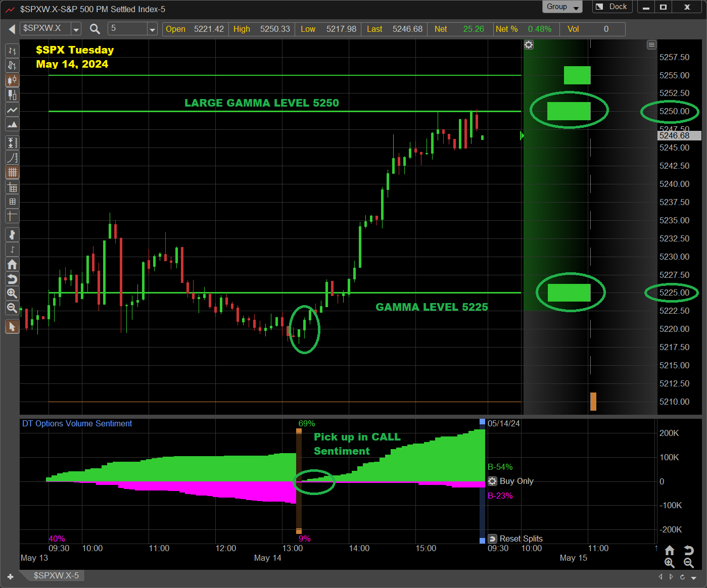The height and width of the screenshot is (588, 707).
Task: Click the back arrow beside symbol box
Action: click(x=12, y=29)
